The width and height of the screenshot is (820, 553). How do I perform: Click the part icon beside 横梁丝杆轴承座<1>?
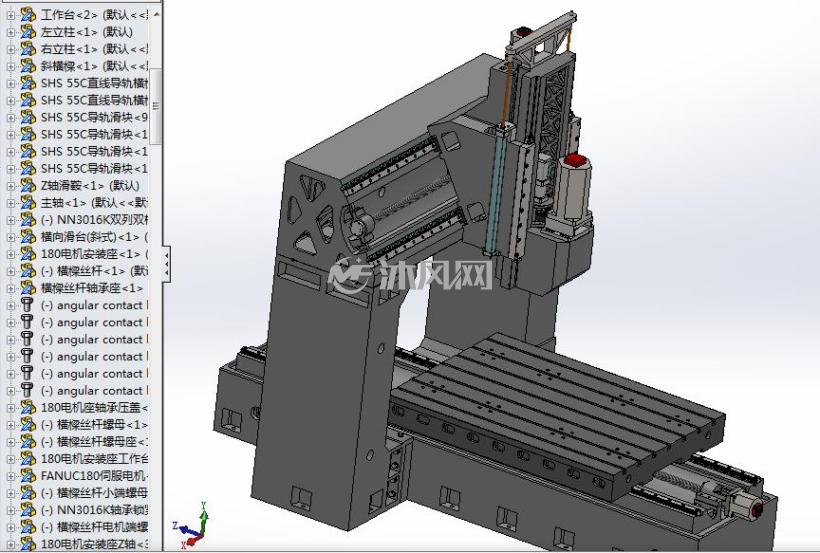(28, 288)
